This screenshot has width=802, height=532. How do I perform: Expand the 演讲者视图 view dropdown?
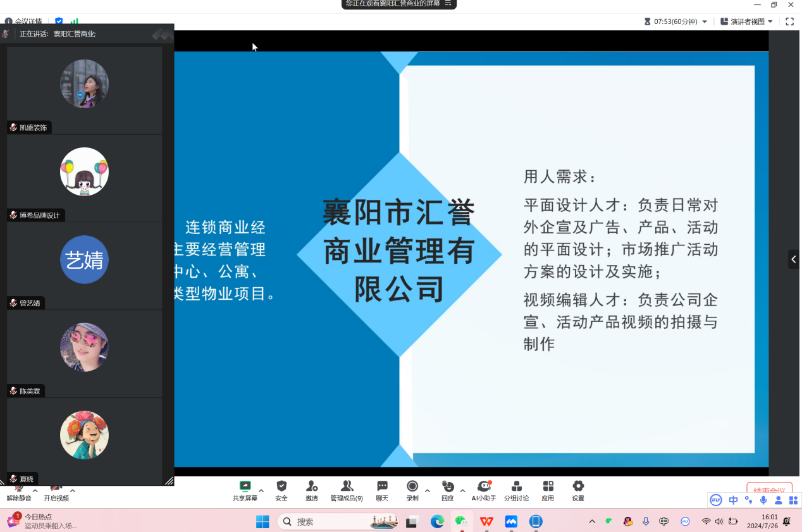point(746,22)
